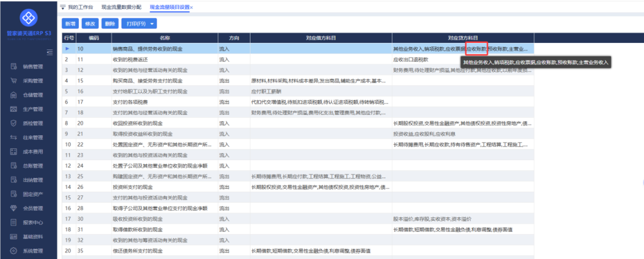Click the 方向 column header
644x259 pixels.
click(x=234, y=38)
